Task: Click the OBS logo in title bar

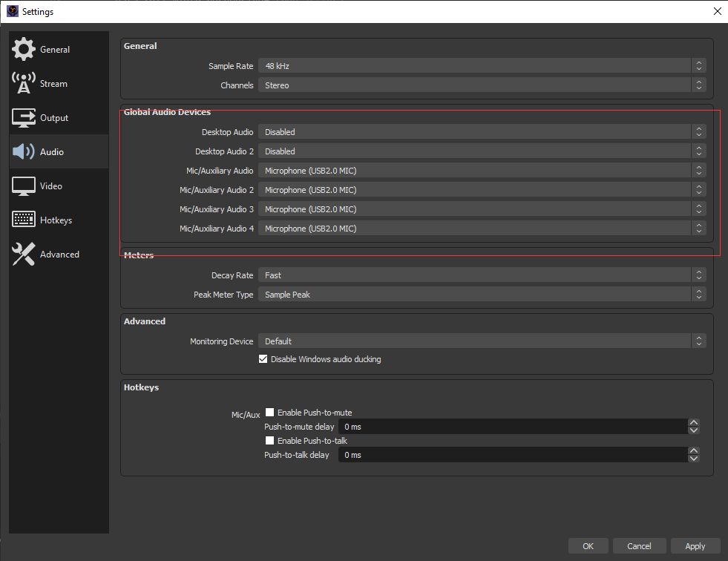Action: click(12, 12)
